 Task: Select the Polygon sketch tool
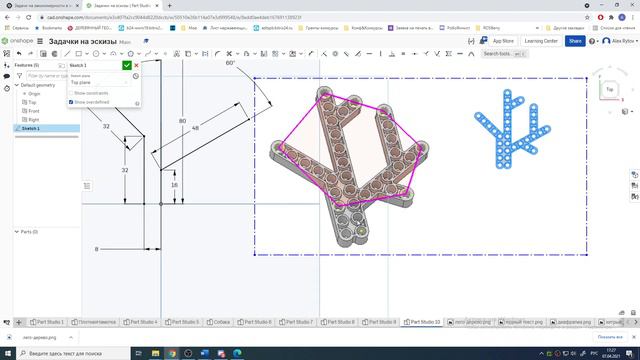click(x=131, y=53)
